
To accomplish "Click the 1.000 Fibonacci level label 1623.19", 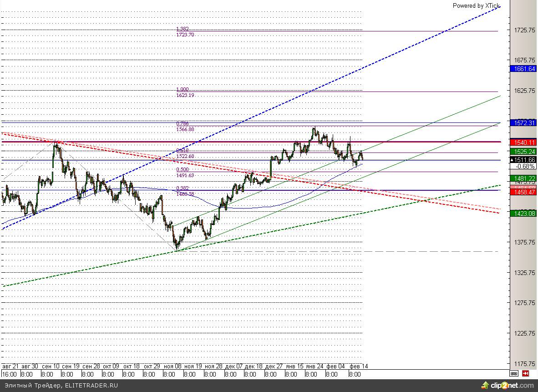I will 185,96.
